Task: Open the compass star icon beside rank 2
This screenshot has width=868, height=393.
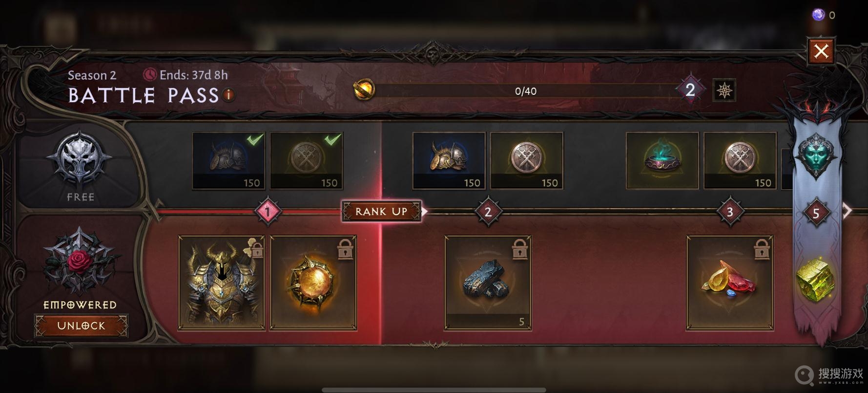Action: click(x=724, y=90)
